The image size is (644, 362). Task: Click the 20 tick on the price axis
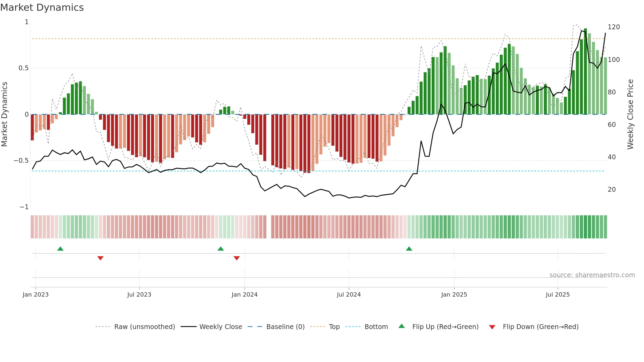coord(612,189)
